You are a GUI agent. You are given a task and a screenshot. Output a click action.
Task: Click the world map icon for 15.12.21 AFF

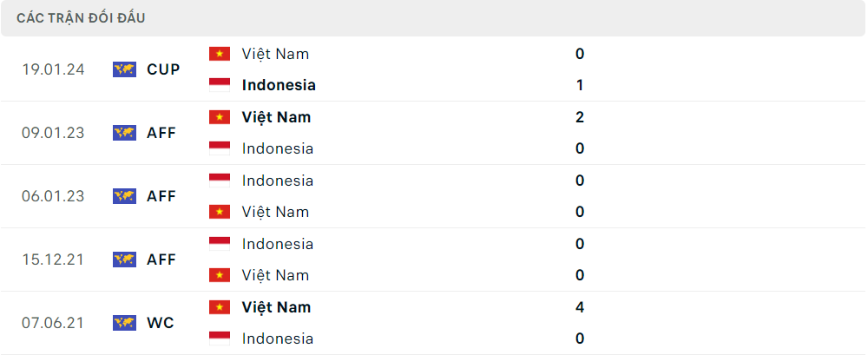tap(124, 260)
